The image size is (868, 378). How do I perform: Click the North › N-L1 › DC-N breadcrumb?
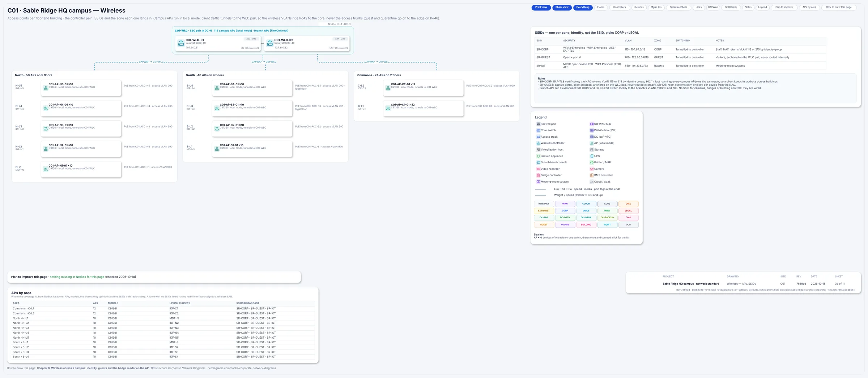tap(339, 24)
